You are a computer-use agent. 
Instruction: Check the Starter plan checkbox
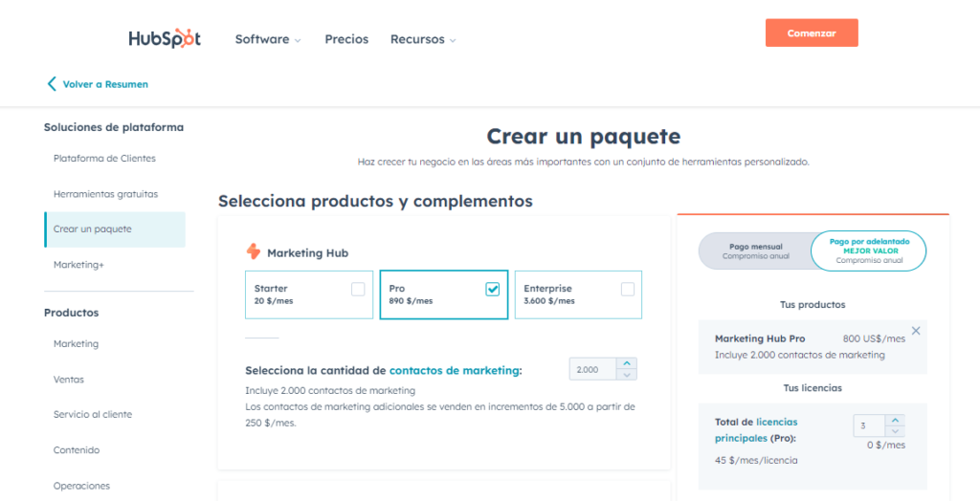[x=358, y=290]
